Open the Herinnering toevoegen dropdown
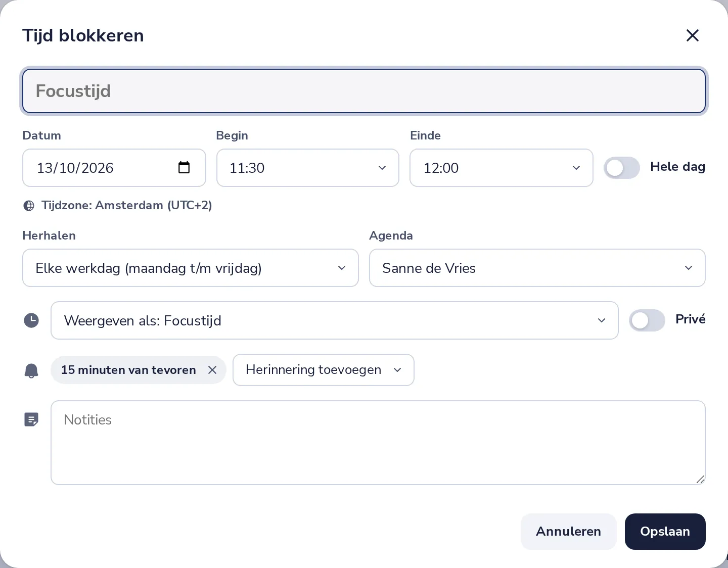This screenshot has width=728, height=568. coord(324,370)
